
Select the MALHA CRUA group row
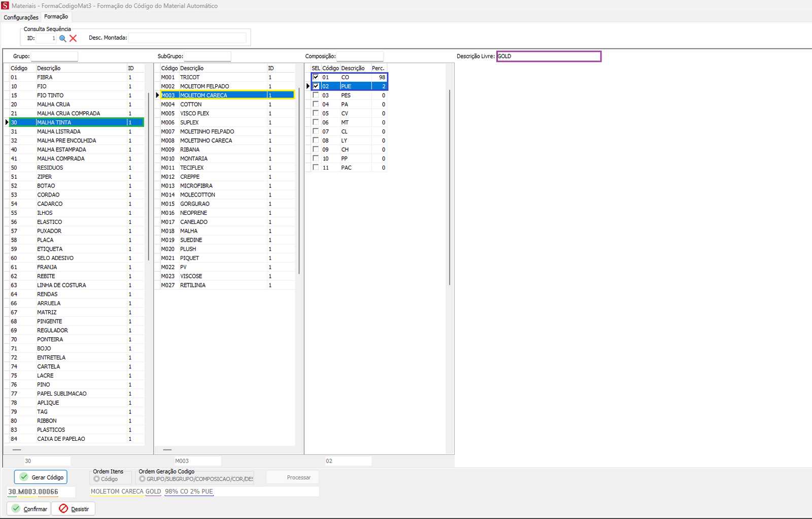[x=77, y=104]
